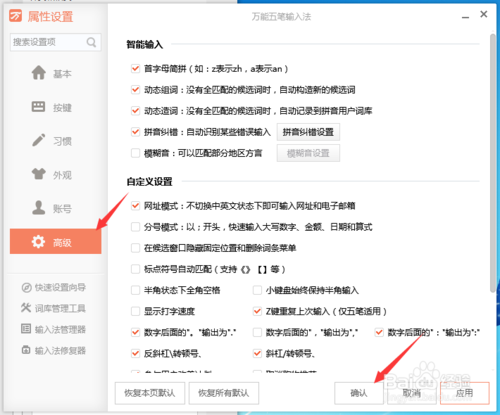Click the 模糊音设置 button
The width and height of the screenshot is (500, 415).
(x=308, y=153)
